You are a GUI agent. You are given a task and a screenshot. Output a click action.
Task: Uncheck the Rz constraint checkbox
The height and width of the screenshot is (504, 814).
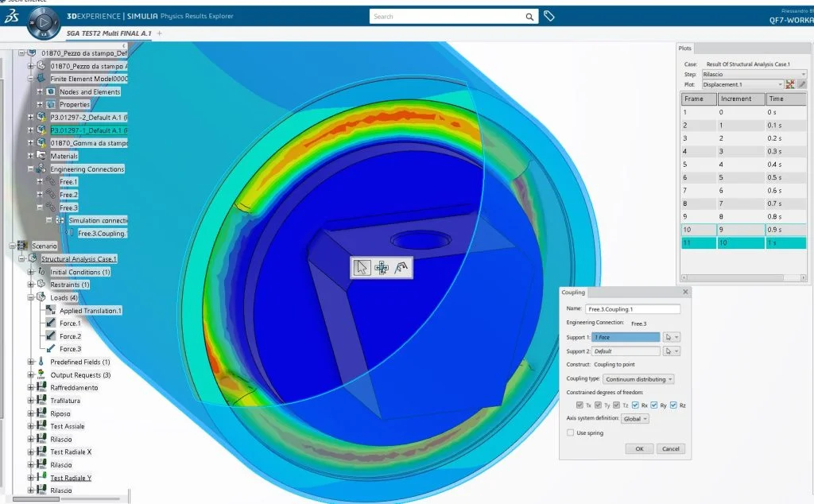click(673, 405)
